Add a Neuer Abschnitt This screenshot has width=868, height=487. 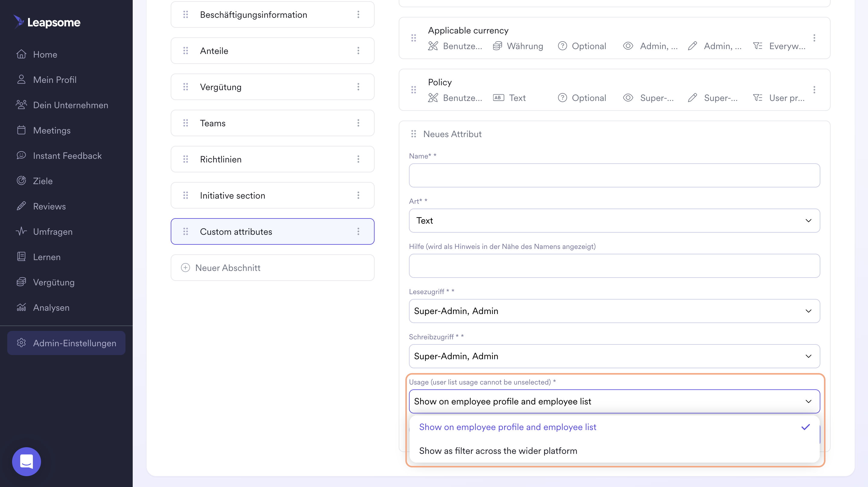pos(272,267)
